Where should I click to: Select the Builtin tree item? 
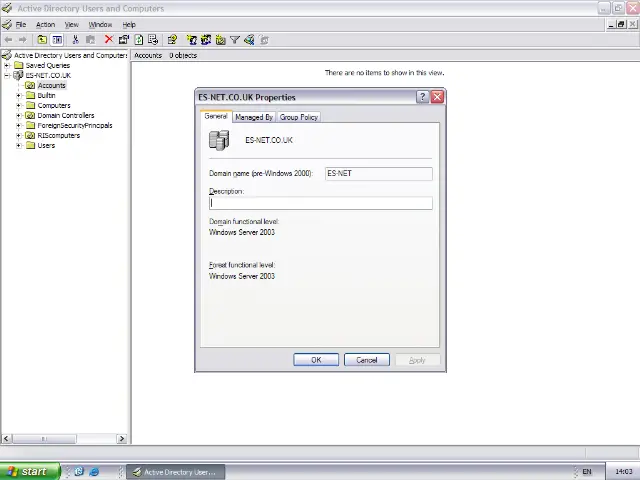(46, 96)
